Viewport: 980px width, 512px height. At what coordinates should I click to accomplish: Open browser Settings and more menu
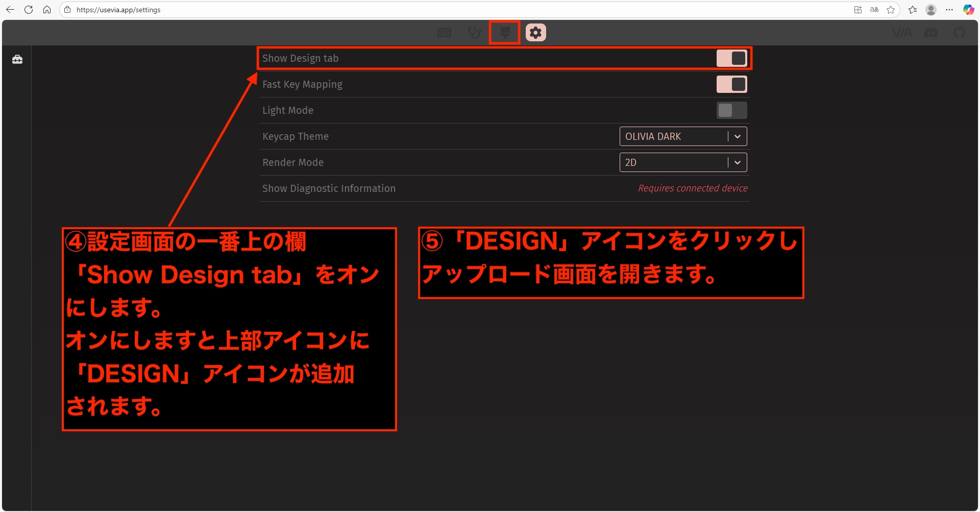[949, 10]
